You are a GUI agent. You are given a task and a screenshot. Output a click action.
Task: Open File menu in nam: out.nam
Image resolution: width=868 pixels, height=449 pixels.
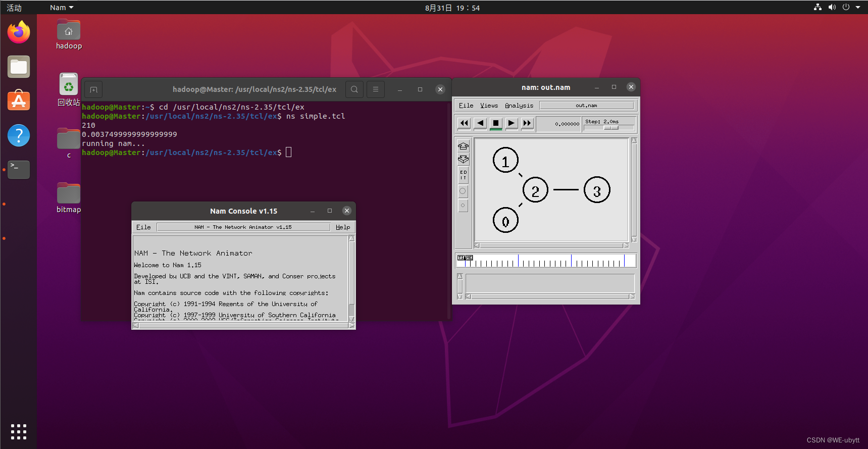pyautogui.click(x=466, y=106)
